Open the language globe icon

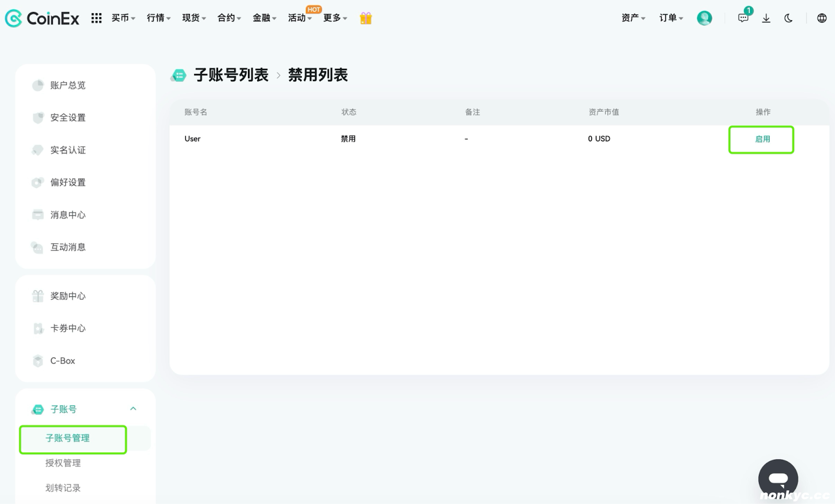point(822,18)
